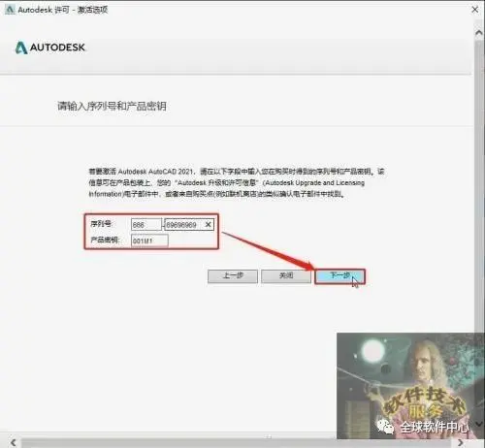Click the 关闭 (Close) button
The width and height of the screenshot is (485, 448).
286,276
